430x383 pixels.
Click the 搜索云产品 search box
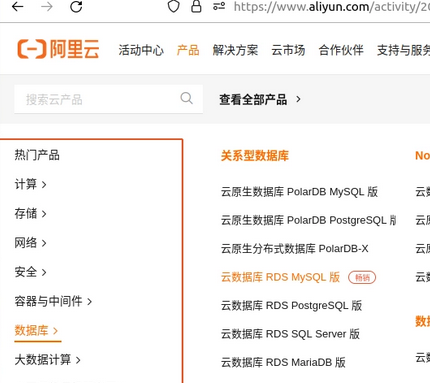pyautogui.click(x=108, y=99)
